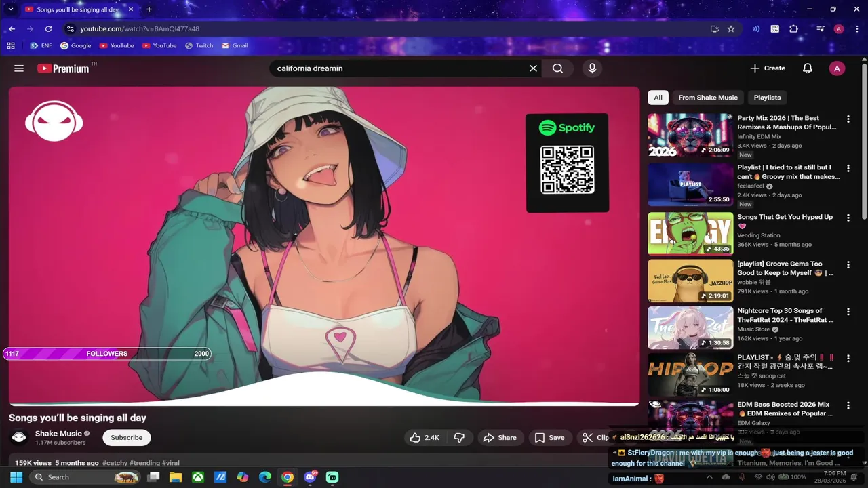Image resolution: width=868 pixels, height=488 pixels.
Task: Open the Groove Gems video title
Action: click(x=785, y=268)
